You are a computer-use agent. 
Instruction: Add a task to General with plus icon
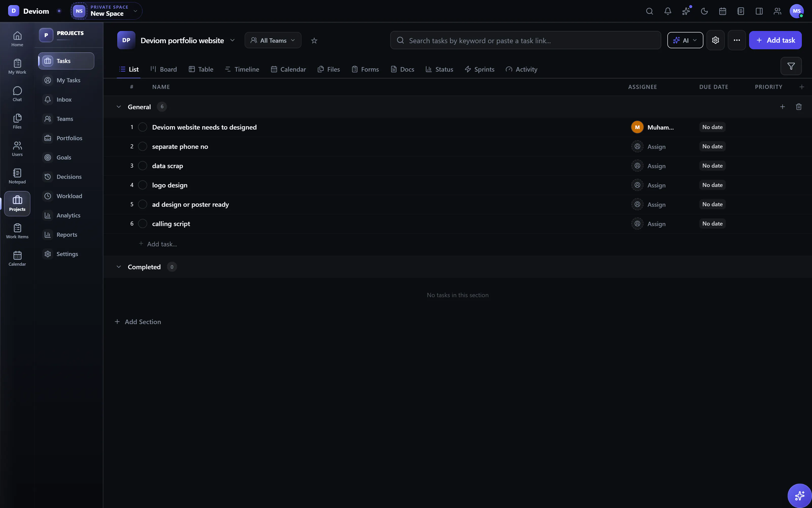[x=783, y=106]
